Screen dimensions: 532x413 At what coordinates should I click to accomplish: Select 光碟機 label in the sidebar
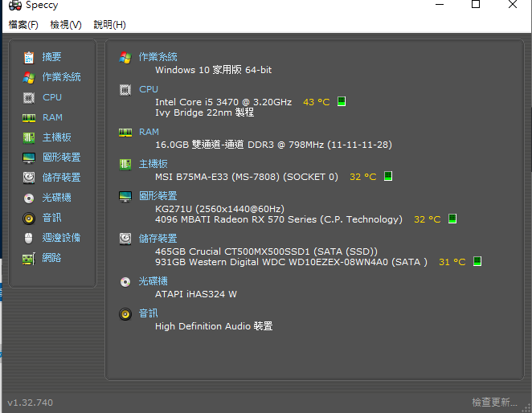(57, 198)
